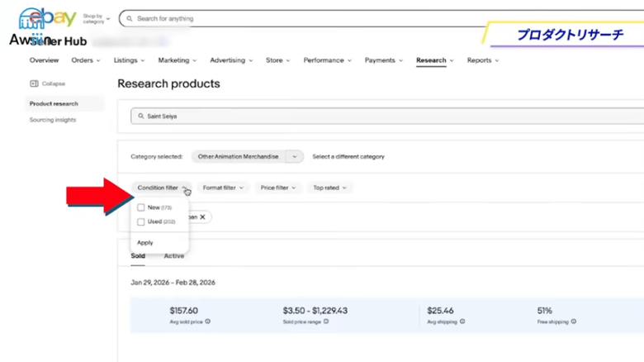Click Select a different category link

348,156
